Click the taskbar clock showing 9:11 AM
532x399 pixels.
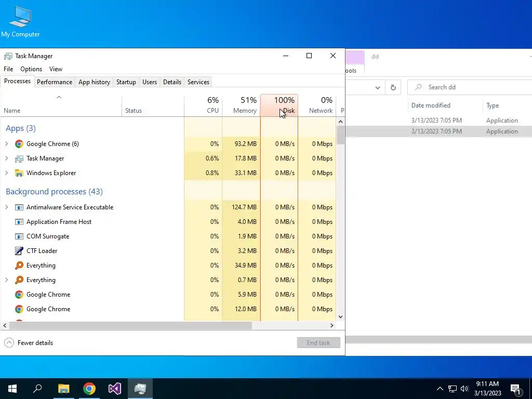coord(487,389)
